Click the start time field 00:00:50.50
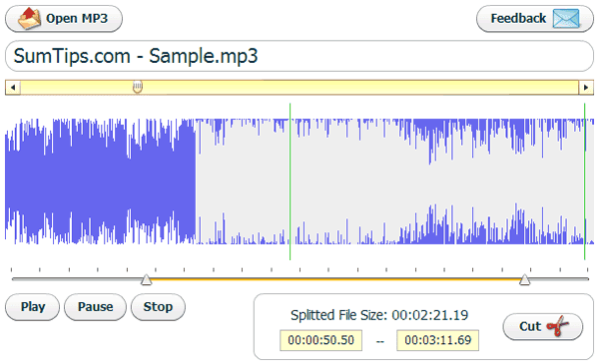The image size is (599, 364). click(320, 340)
